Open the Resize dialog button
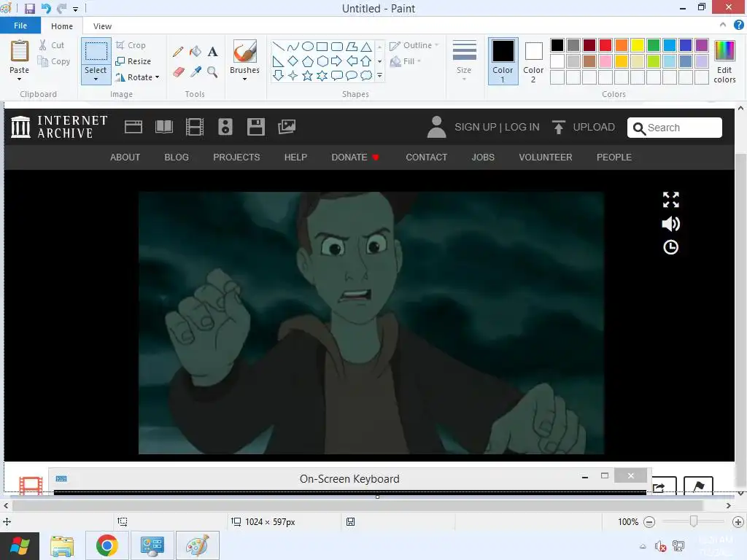This screenshot has width=747, height=560. point(133,61)
